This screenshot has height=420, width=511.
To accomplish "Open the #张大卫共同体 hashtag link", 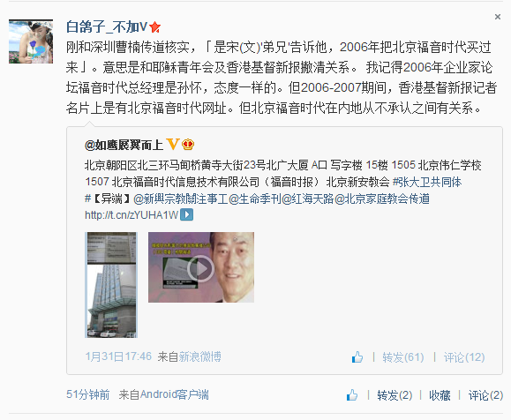I will point(427,182).
